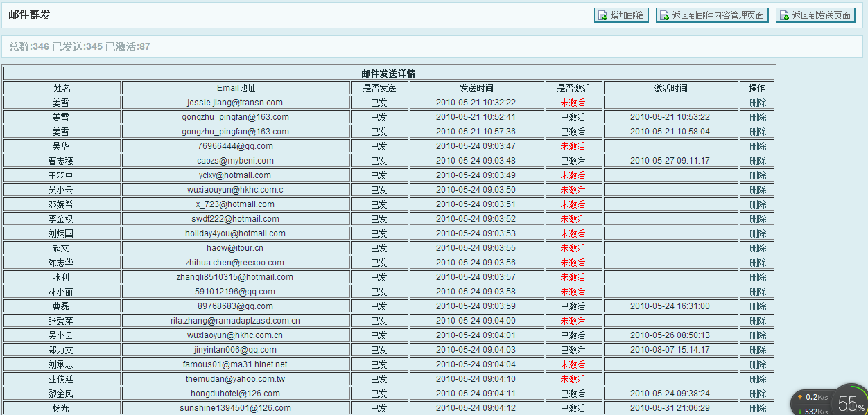
Task: Delete the 王羽中 yclxy@hotmail.com row
Action: 758,175
